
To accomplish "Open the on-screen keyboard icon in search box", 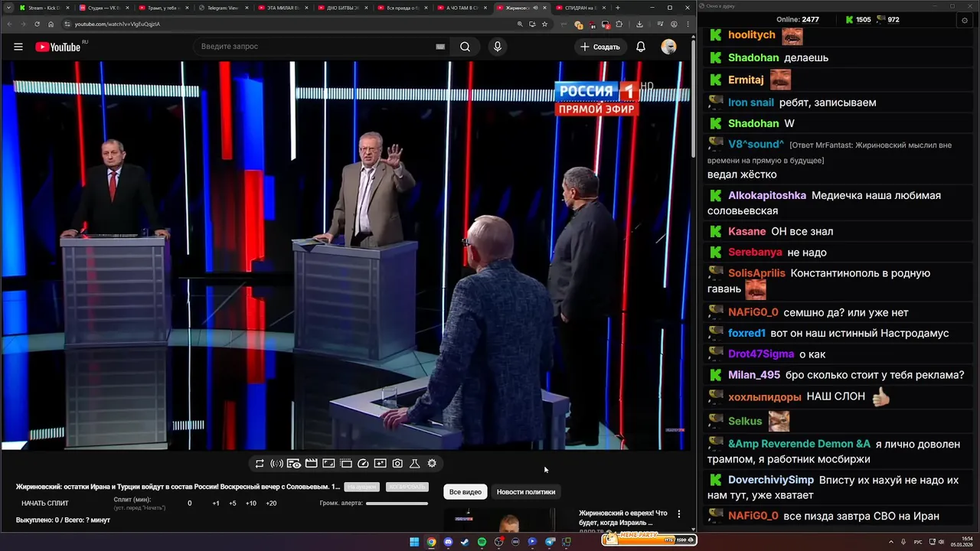I will click(440, 47).
